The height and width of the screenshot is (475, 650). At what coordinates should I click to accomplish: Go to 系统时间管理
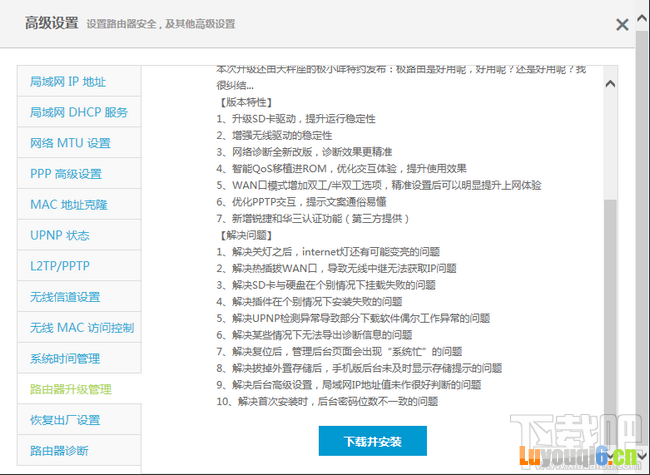click(79, 358)
